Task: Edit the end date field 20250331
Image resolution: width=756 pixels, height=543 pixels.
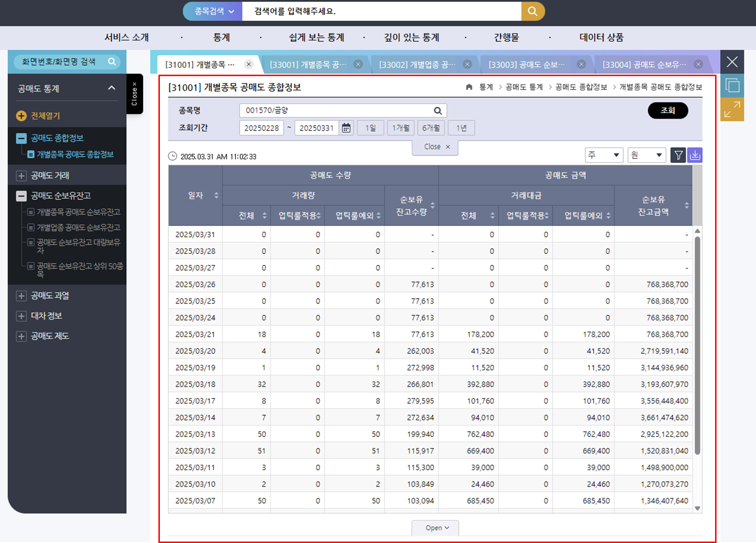Action: pos(316,128)
